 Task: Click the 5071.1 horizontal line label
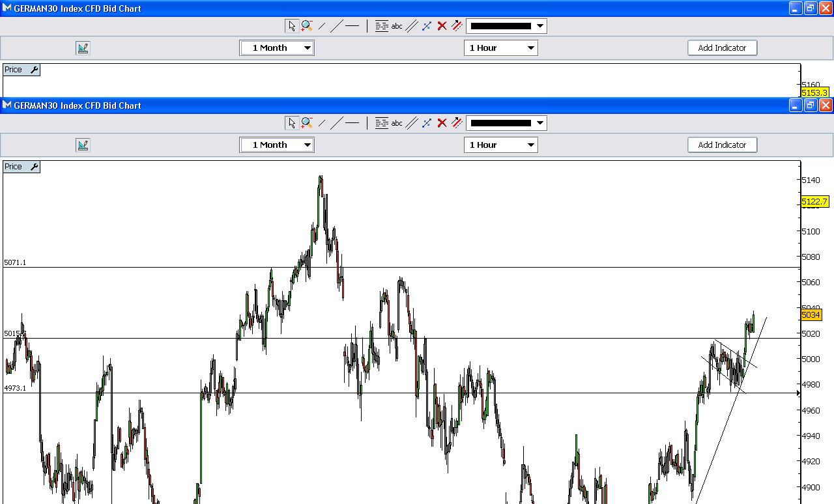coord(15,262)
